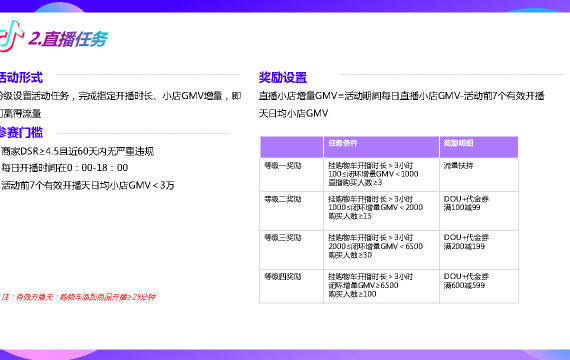Click the '活动形式' section heading

(x=21, y=77)
